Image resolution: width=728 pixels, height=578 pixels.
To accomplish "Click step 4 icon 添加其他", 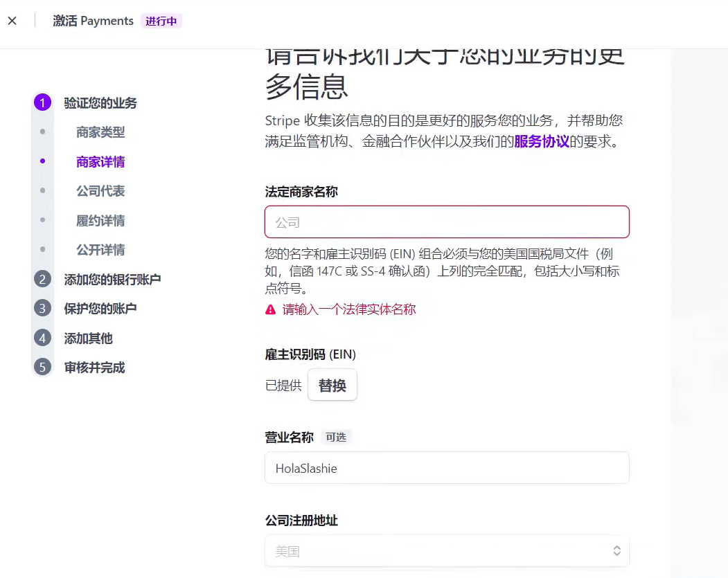I will [x=42, y=338].
